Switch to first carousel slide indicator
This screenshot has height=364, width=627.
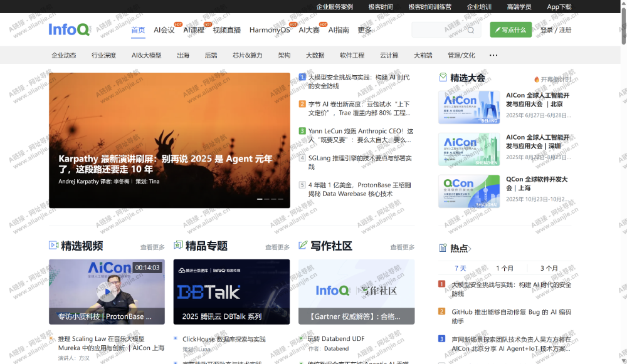pos(260,199)
